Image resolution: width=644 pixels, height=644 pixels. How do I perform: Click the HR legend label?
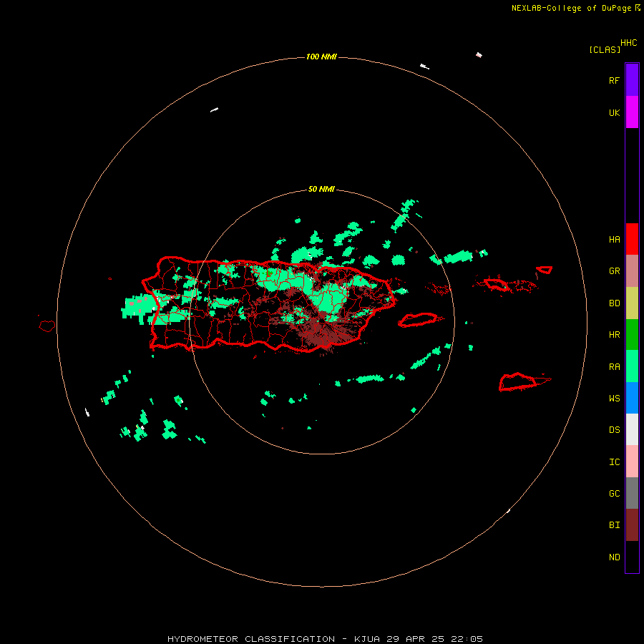614,335
